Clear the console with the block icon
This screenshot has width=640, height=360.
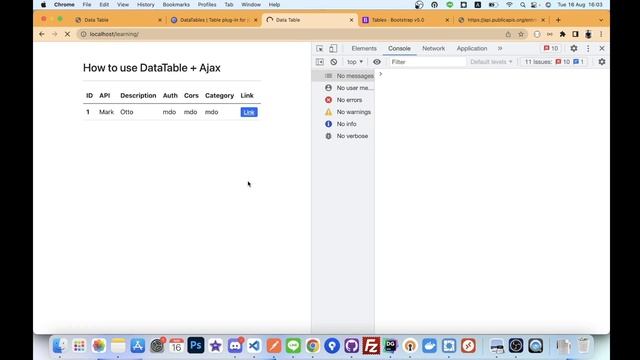[334, 62]
